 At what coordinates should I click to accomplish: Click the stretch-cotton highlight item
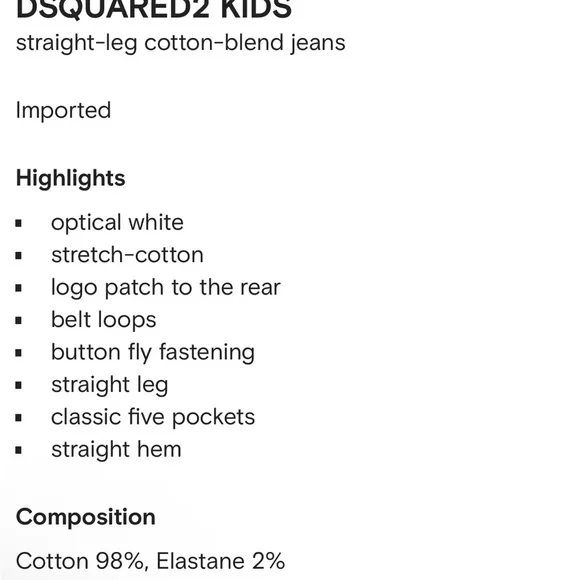(x=127, y=255)
